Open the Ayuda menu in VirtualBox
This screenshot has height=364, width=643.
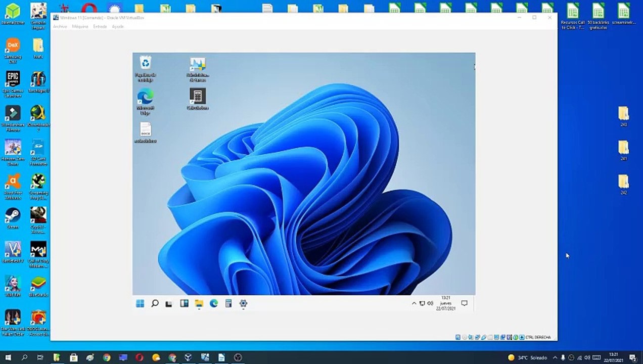(117, 26)
